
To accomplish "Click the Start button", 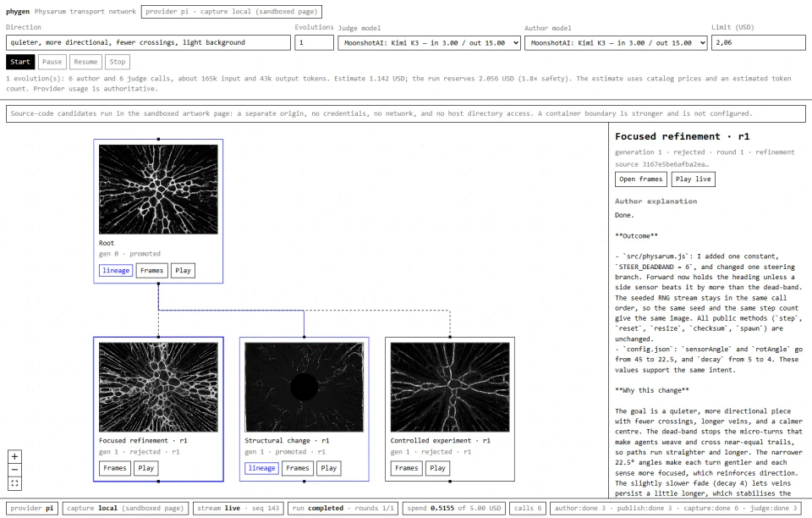I will coord(20,62).
